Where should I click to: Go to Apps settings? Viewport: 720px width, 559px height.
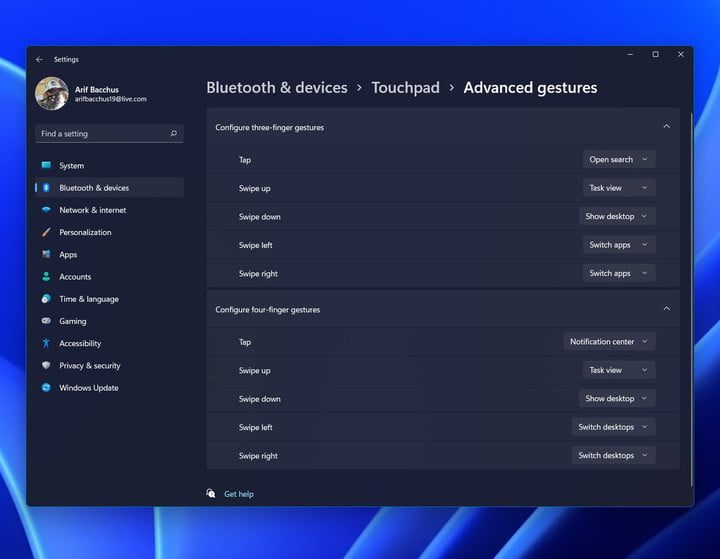tap(109, 254)
